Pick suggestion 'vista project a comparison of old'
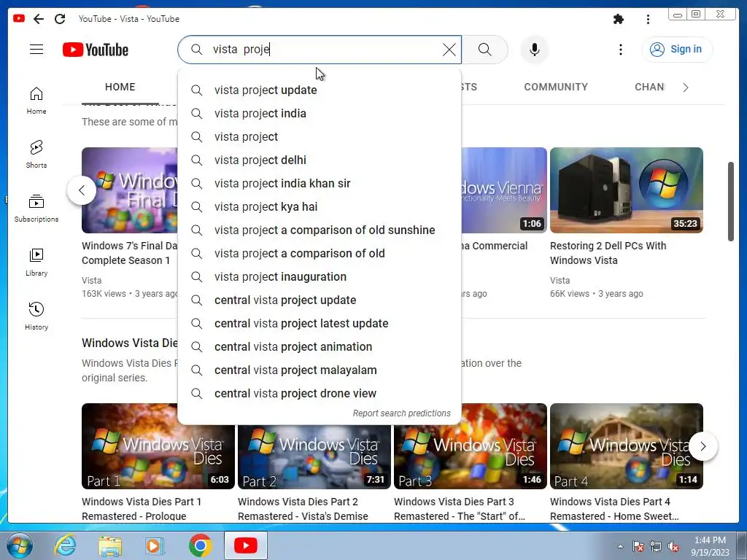 point(320,253)
